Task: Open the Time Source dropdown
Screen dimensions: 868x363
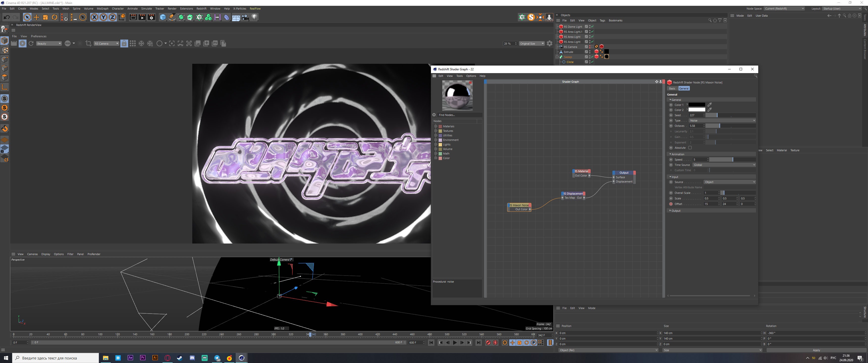Action: coord(724,165)
